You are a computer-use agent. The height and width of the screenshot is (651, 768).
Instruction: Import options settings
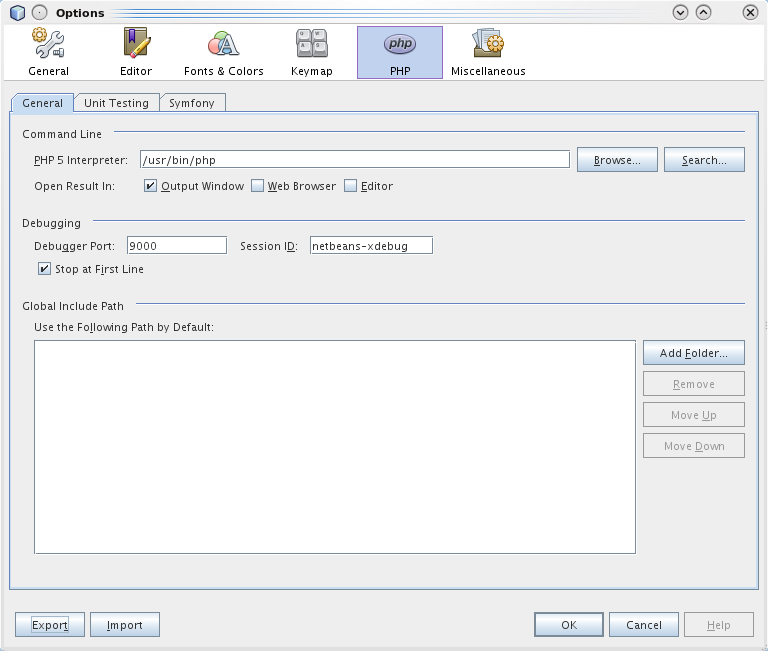pyautogui.click(x=125, y=625)
